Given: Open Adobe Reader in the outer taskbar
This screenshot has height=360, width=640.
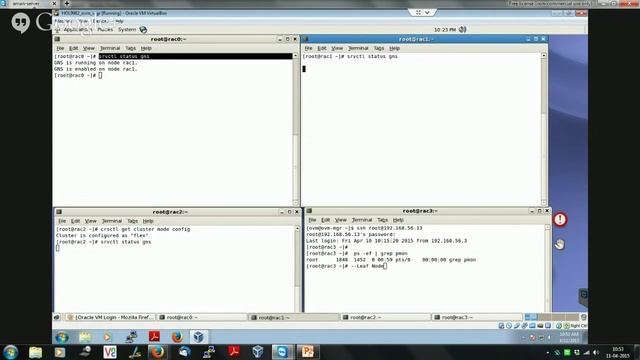Looking at the screenshot, I should click(x=233, y=352).
